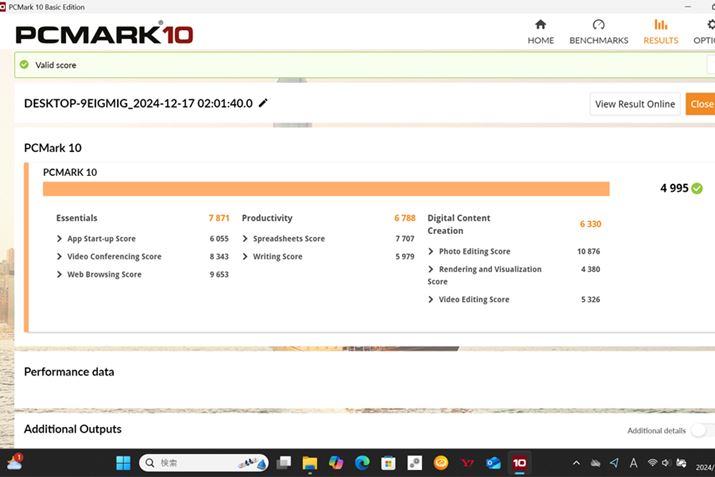Expand App Start-up Score details
Viewport: 715px width, 477px height.
pos(59,238)
